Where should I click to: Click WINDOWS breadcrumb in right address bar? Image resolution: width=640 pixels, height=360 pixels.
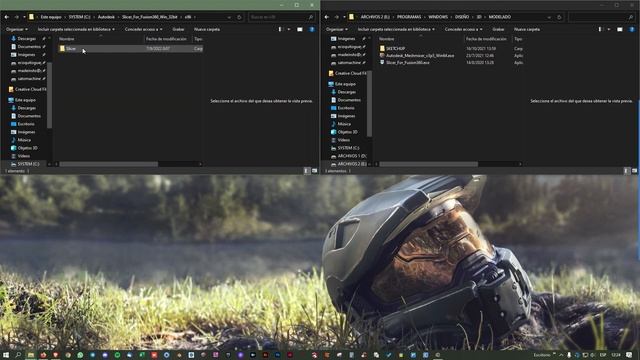pos(438,17)
